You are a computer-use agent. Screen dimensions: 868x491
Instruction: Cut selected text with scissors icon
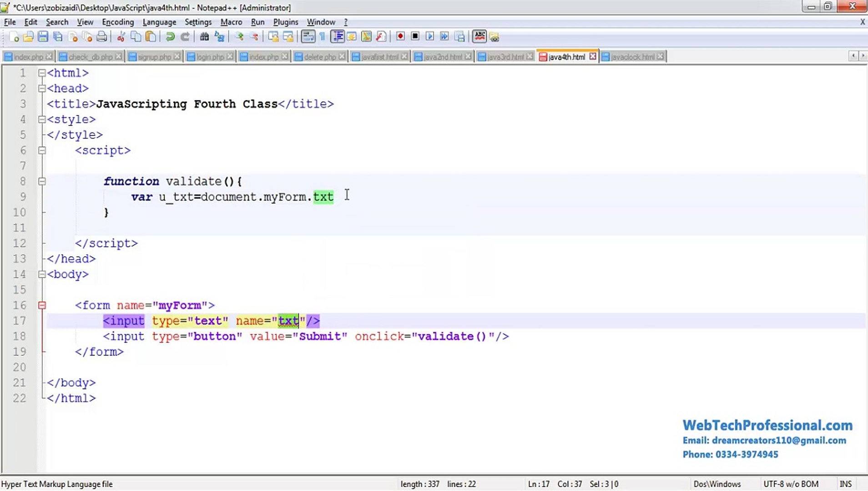click(121, 37)
